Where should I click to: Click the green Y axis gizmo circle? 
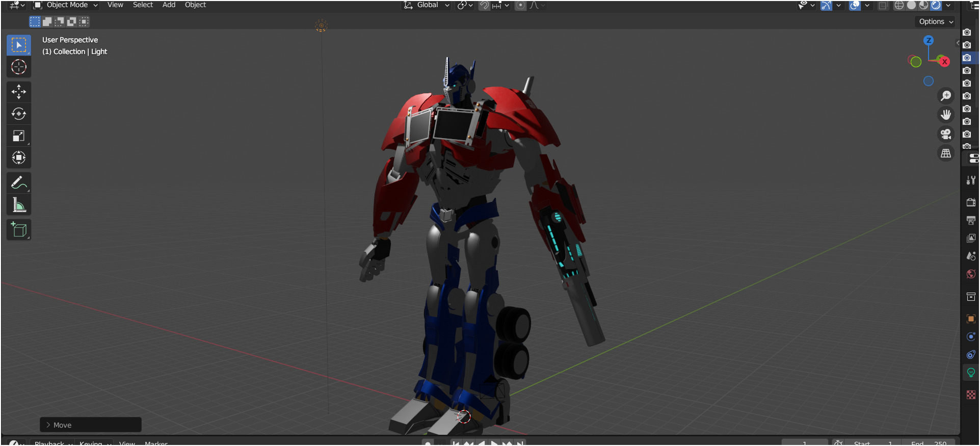click(916, 62)
